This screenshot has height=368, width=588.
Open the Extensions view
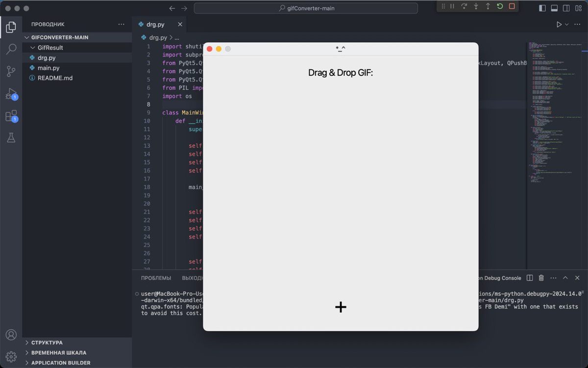coord(11,116)
